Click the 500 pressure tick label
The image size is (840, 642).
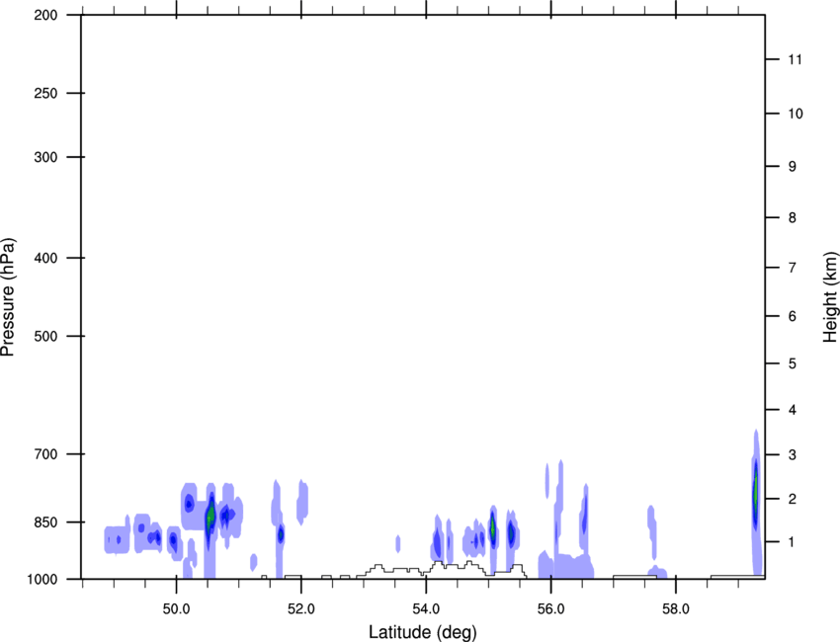(x=45, y=336)
